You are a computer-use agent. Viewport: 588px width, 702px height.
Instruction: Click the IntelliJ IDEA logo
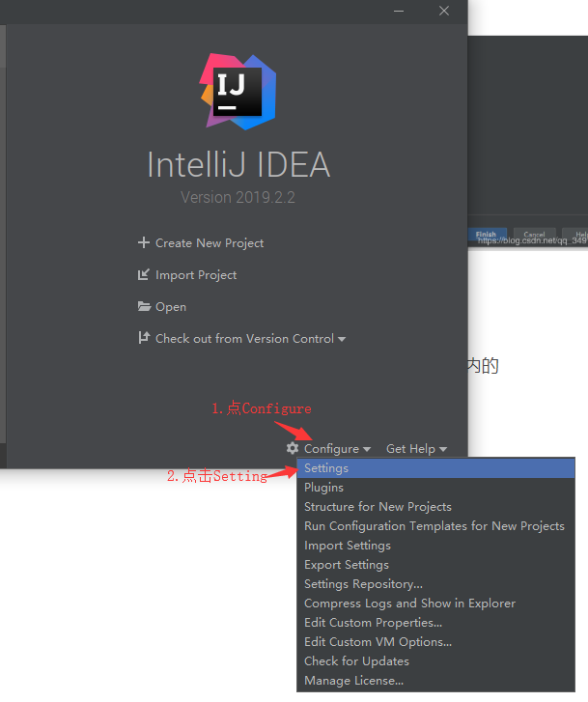click(x=238, y=92)
